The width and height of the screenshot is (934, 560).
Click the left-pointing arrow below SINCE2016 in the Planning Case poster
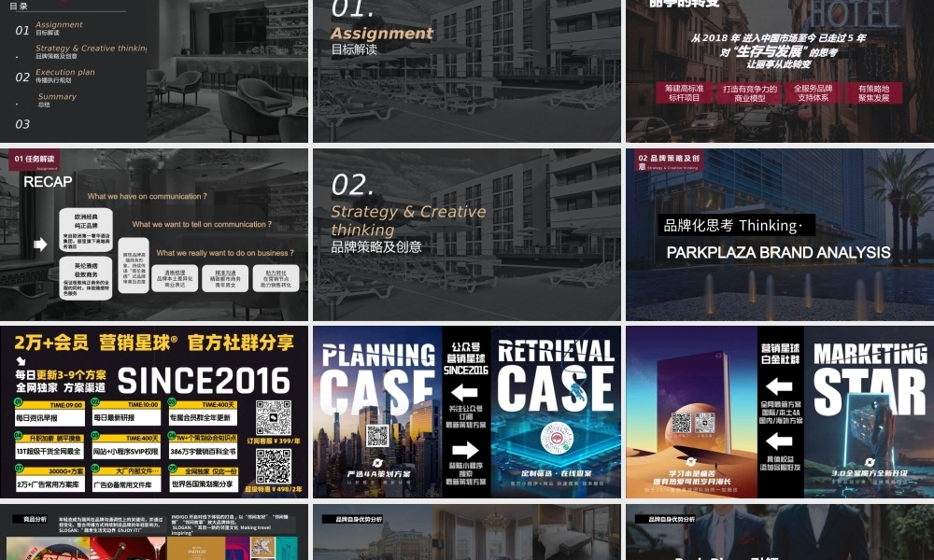(x=465, y=392)
